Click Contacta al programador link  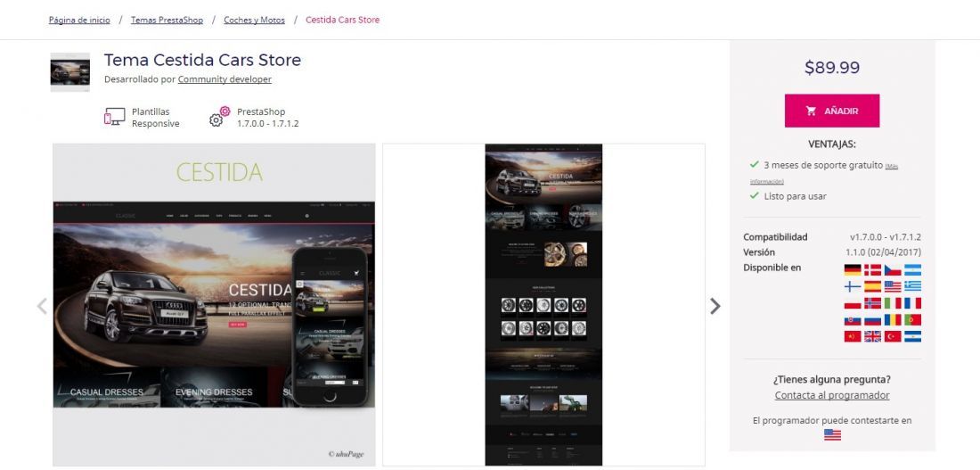click(x=832, y=395)
